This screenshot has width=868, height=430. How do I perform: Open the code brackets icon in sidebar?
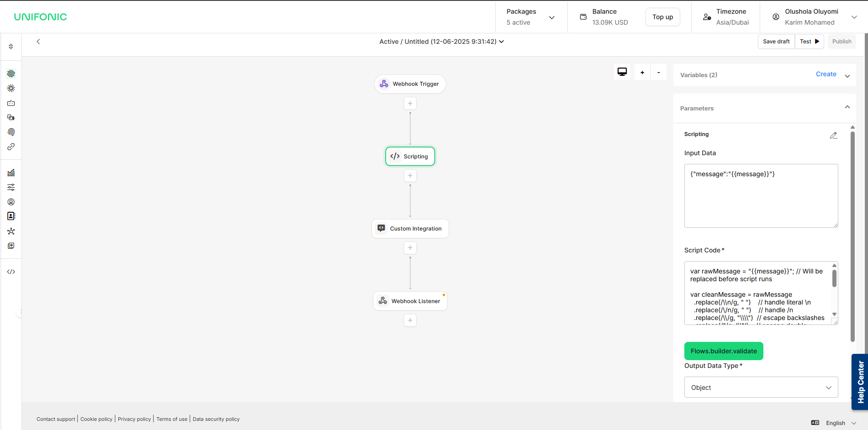11,272
